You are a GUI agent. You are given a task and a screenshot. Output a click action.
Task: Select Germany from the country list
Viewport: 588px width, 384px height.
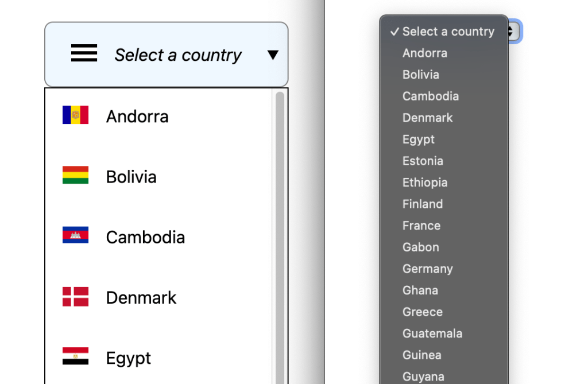[x=427, y=269]
